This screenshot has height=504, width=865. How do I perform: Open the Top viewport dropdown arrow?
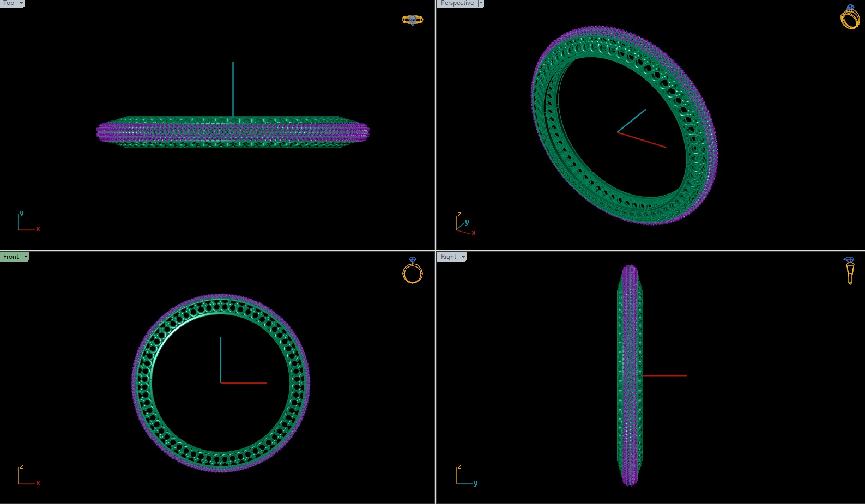tap(21, 3)
